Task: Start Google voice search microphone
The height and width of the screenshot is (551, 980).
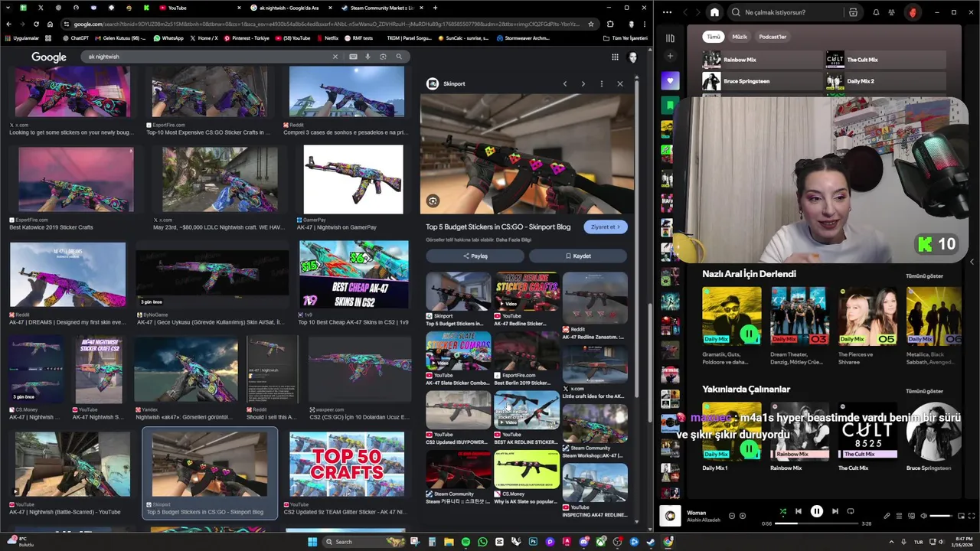Action: pos(367,57)
